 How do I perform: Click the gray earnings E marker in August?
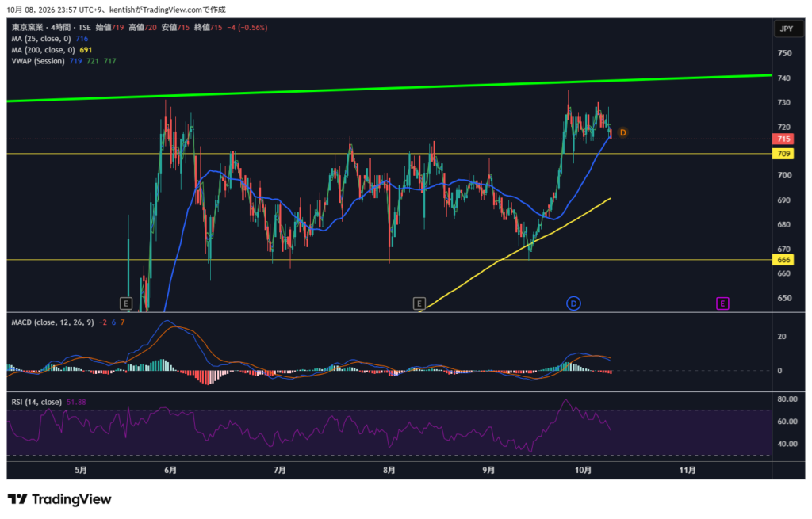pos(419,303)
